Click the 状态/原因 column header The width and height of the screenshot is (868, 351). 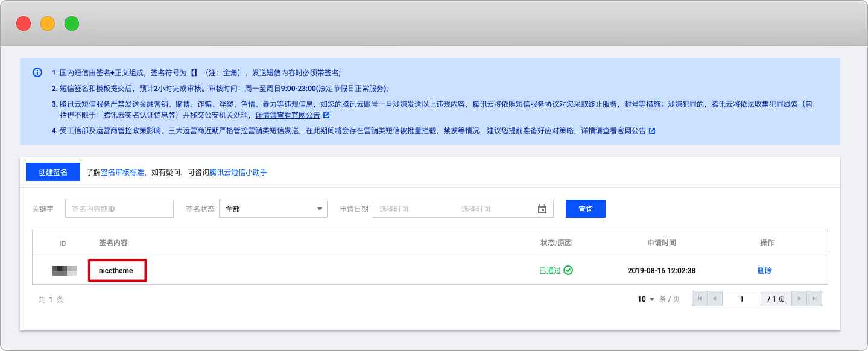556,243
